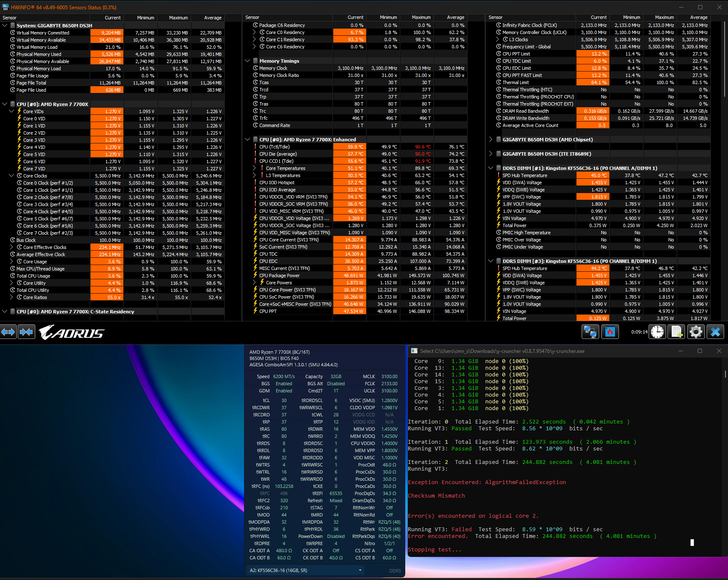Click the lightning icon beside CPU PPT row
Image resolution: width=728 pixels, height=580 pixels.
click(x=255, y=311)
